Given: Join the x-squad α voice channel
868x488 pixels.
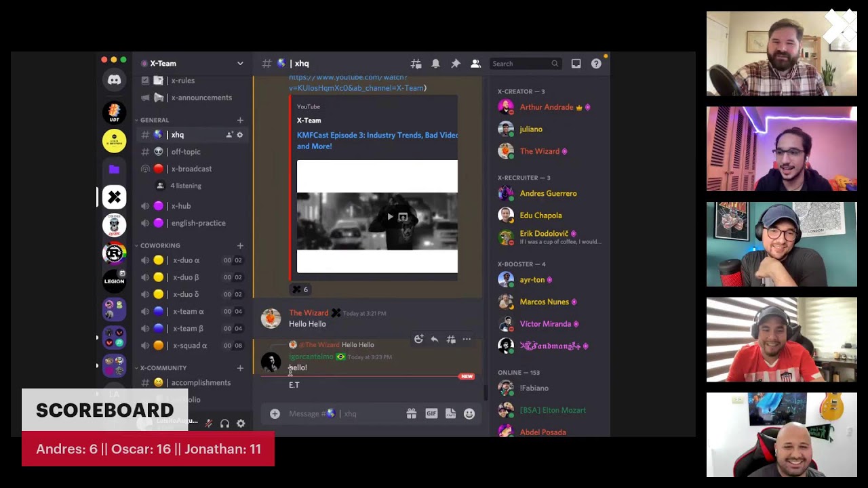Looking at the screenshot, I should coord(192,346).
